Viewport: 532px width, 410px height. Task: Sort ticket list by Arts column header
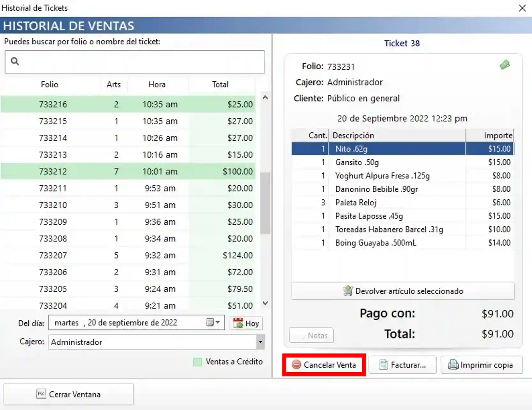[x=114, y=84]
